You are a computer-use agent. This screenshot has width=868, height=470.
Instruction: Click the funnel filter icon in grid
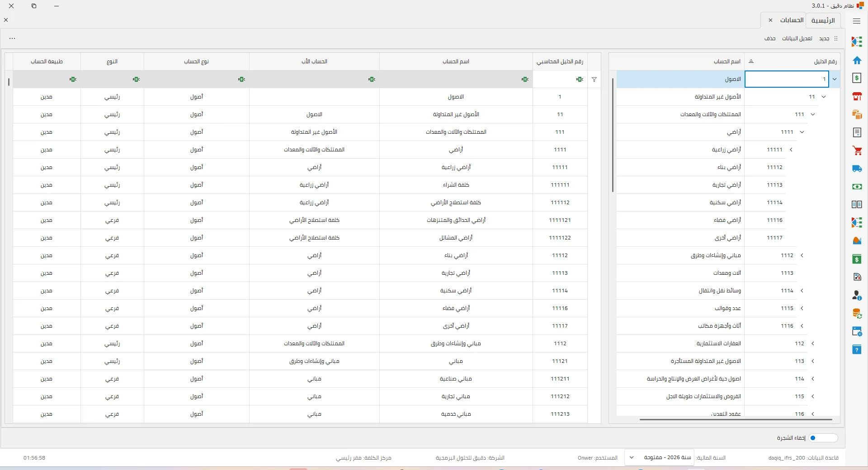594,80
